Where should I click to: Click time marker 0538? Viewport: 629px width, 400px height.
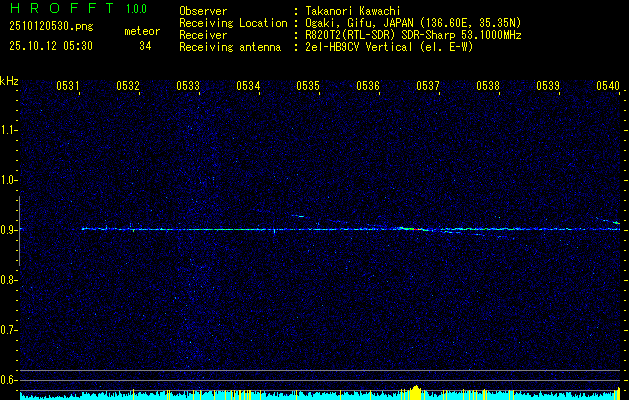[488, 85]
